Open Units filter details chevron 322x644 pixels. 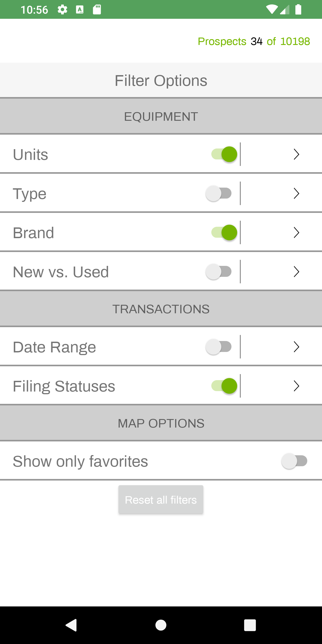coord(296,154)
